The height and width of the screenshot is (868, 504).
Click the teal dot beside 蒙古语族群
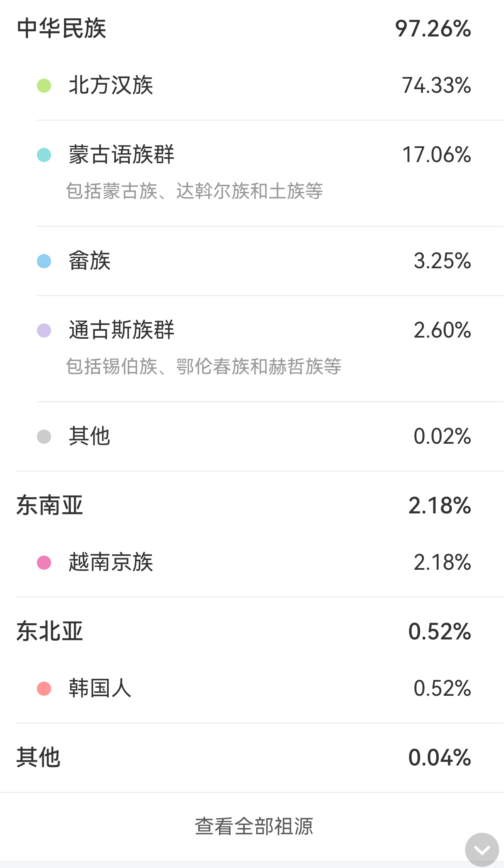(44, 155)
